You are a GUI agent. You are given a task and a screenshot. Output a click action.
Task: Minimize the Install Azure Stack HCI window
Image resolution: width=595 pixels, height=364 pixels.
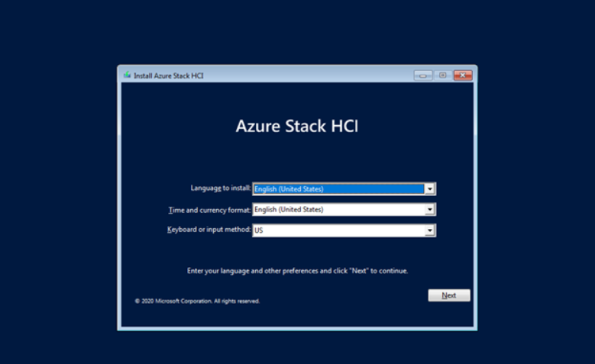(x=422, y=76)
